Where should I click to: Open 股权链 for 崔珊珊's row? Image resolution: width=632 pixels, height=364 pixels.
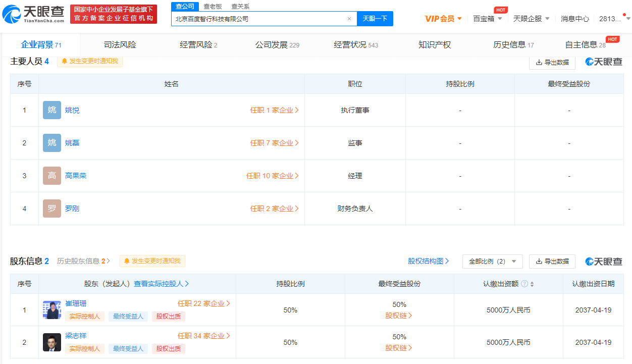(399, 316)
